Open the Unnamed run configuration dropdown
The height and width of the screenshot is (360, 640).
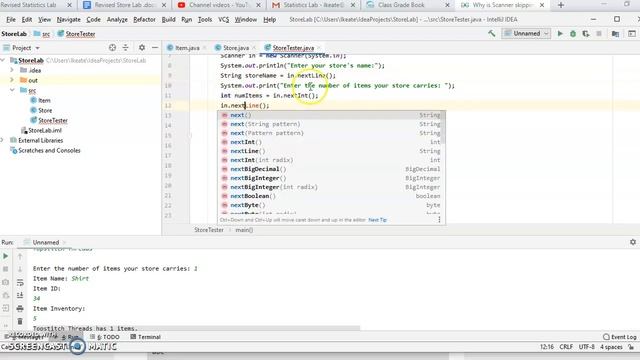527,33
